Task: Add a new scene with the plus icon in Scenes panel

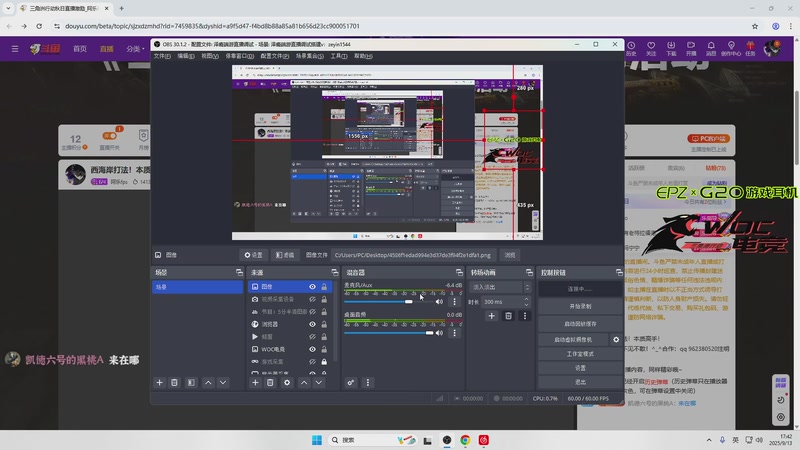Action: pos(159,383)
